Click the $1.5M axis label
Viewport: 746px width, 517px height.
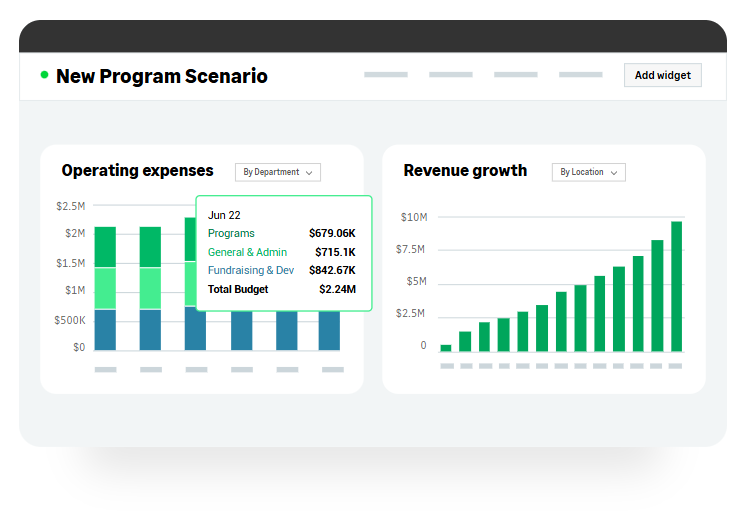tap(70, 263)
